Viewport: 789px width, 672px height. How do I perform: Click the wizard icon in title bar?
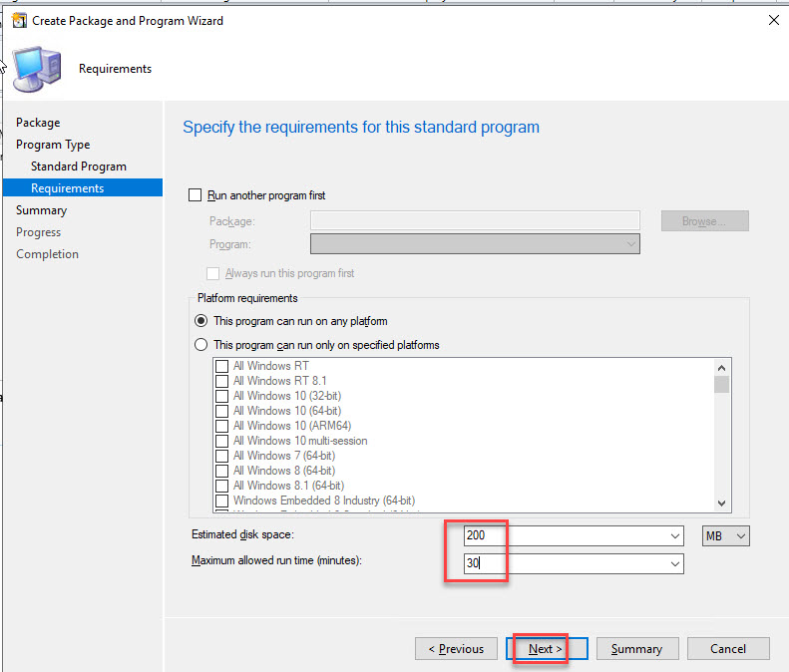(x=18, y=20)
